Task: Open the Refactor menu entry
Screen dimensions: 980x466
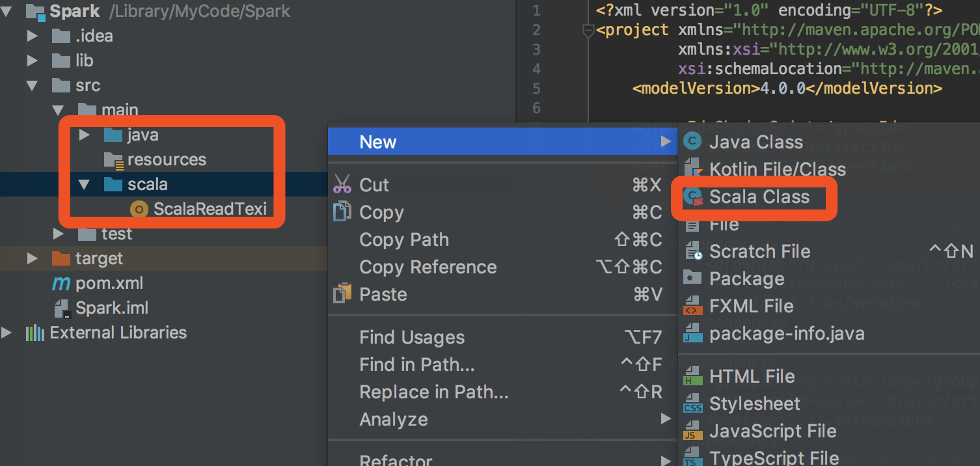Action: [x=502, y=459]
